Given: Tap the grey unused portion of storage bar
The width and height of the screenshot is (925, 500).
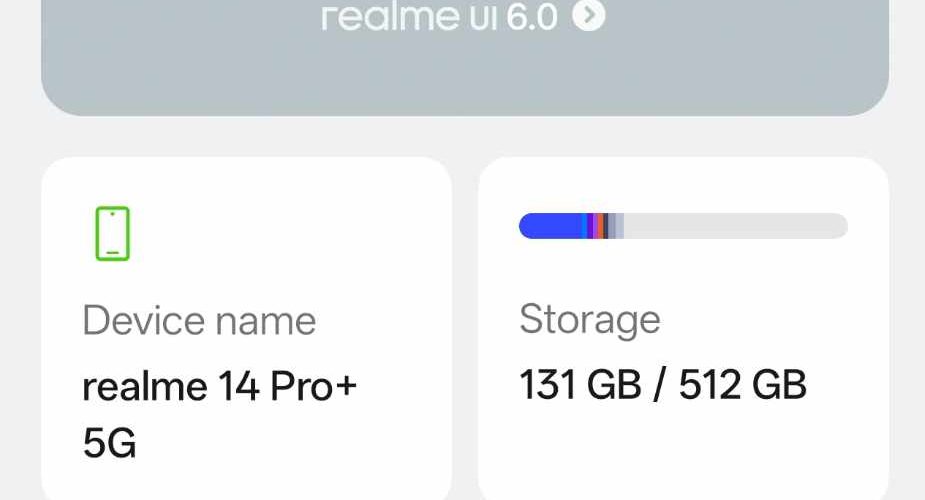Looking at the screenshot, I should coord(735,226).
